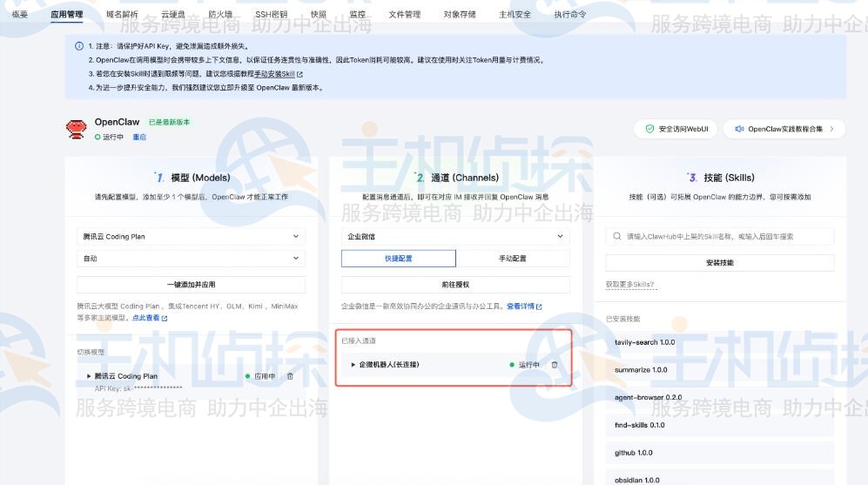Screen dimensions: 868x485
Task: Click the Skill name search field
Action: (x=720, y=237)
